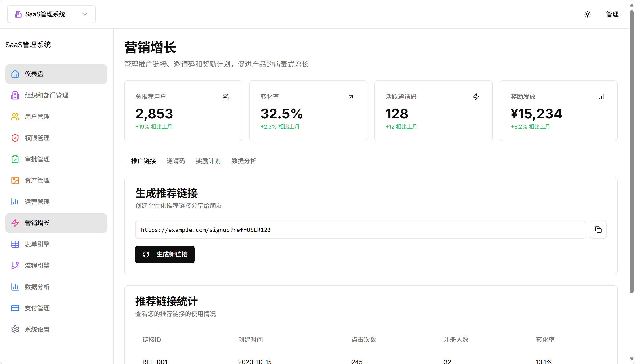This screenshot has width=635, height=364.
Task: Click the home icon beside 仪表盘
Action: click(15, 74)
